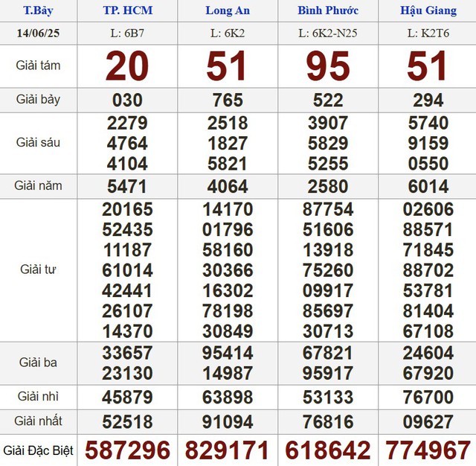Select the Giải tám row label

(x=38, y=66)
